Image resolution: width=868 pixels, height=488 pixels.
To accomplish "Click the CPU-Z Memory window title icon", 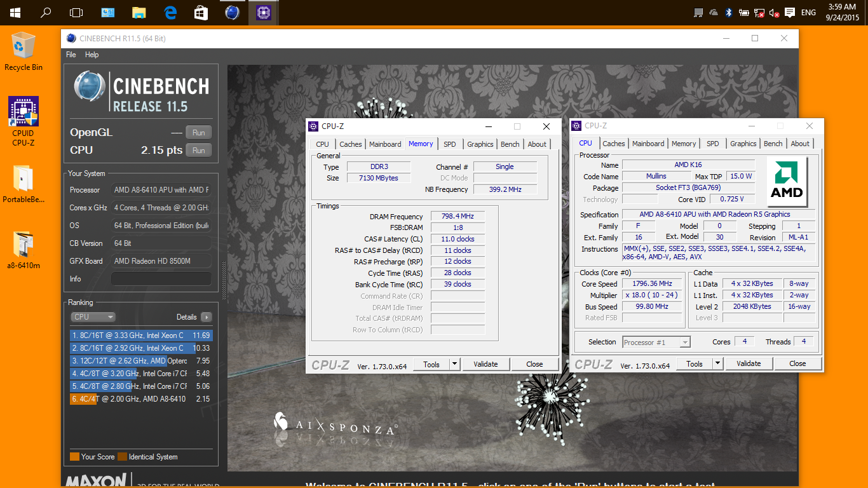I will point(314,126).
